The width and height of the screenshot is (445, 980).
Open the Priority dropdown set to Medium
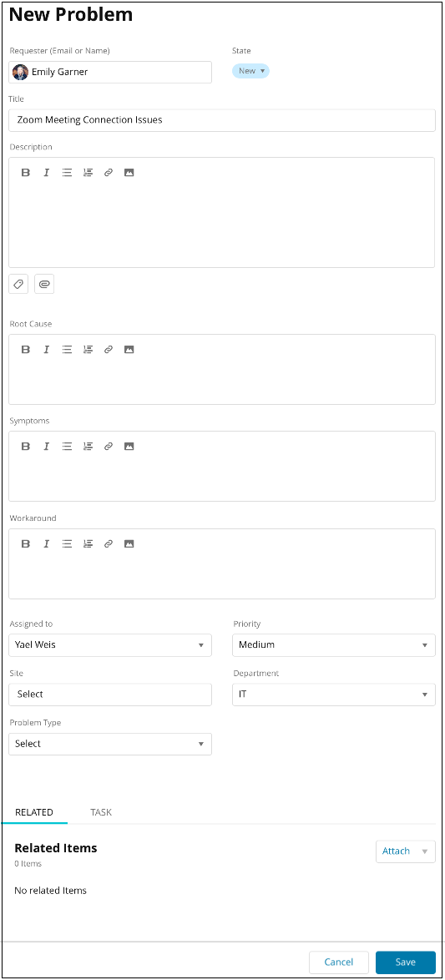334,645
